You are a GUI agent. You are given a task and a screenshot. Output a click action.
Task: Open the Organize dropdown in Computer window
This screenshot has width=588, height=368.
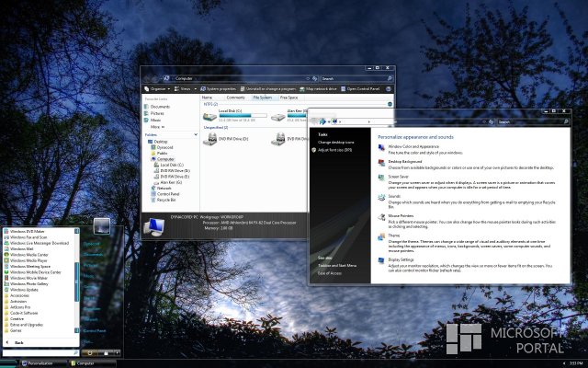(157, 89)
